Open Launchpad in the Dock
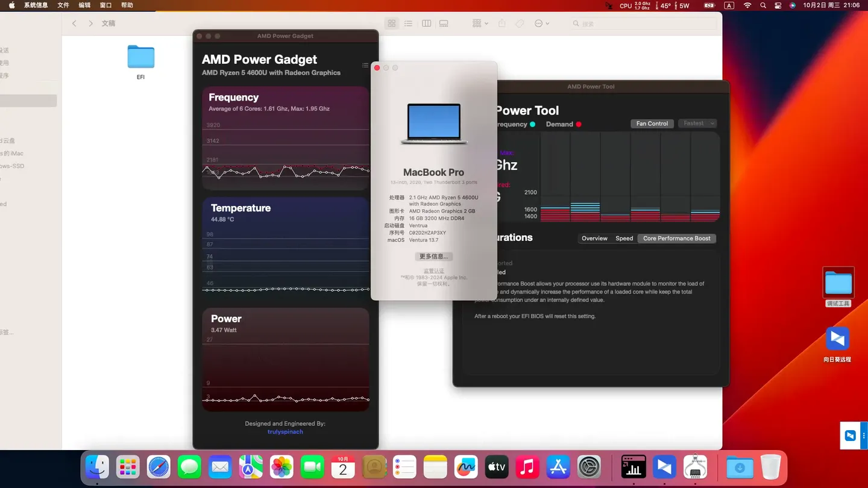 (x=128, y=467)
